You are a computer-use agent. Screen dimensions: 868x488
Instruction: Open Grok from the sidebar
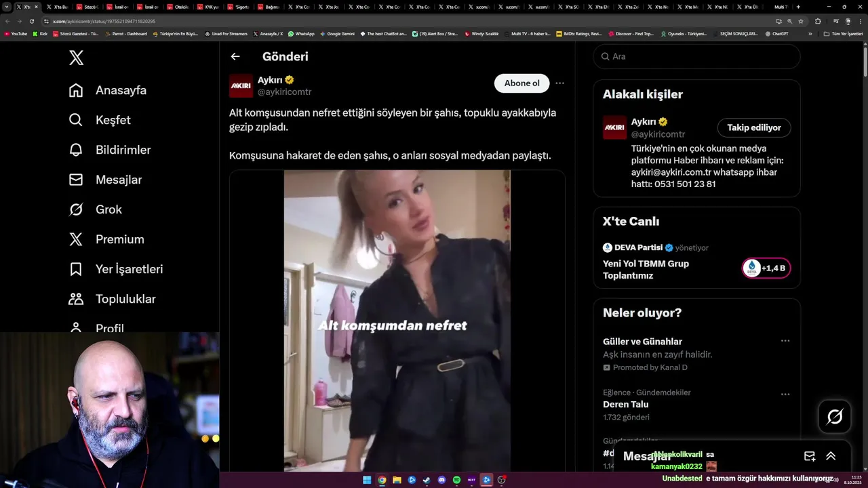pos(95,209)
